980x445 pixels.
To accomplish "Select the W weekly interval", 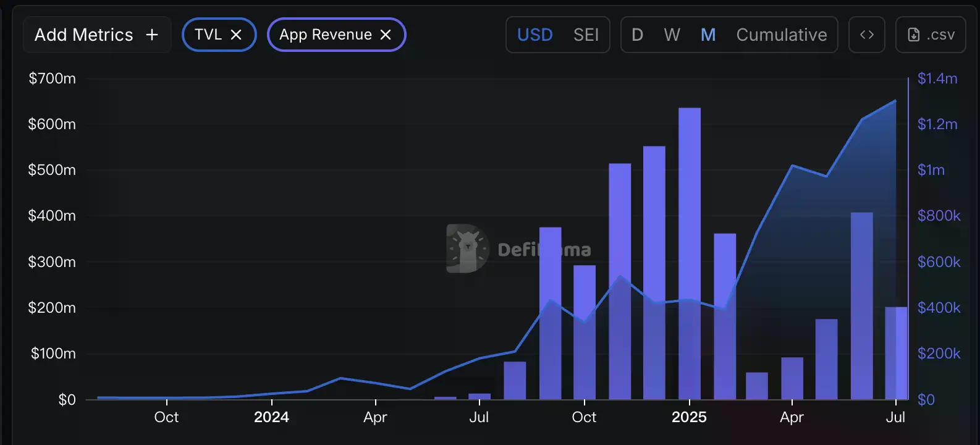I will coord(672,35).
